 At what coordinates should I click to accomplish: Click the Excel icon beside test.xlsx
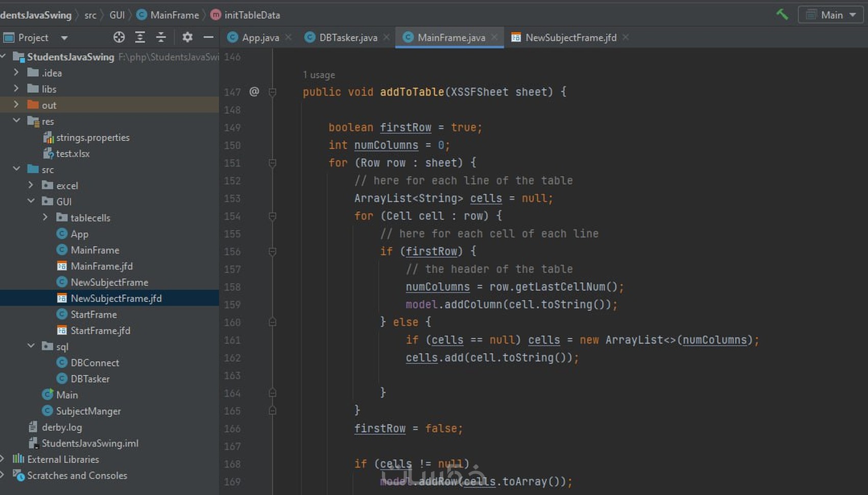coord(49,153)
